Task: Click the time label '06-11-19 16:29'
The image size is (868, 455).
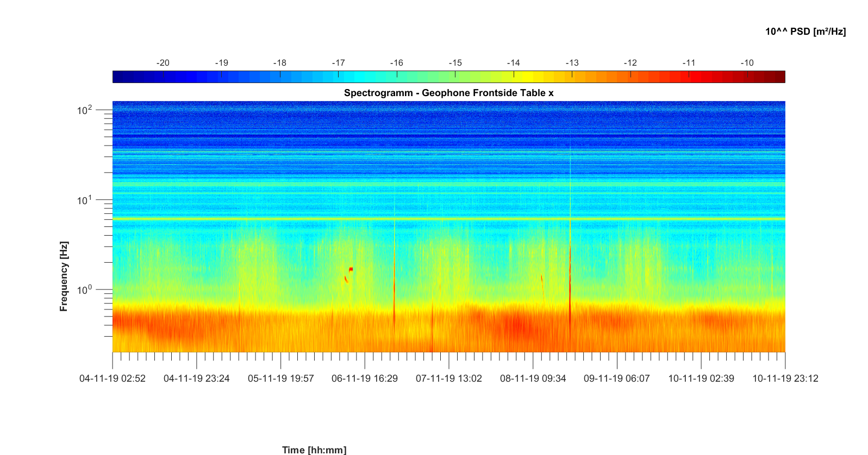Action: (365, 378)
